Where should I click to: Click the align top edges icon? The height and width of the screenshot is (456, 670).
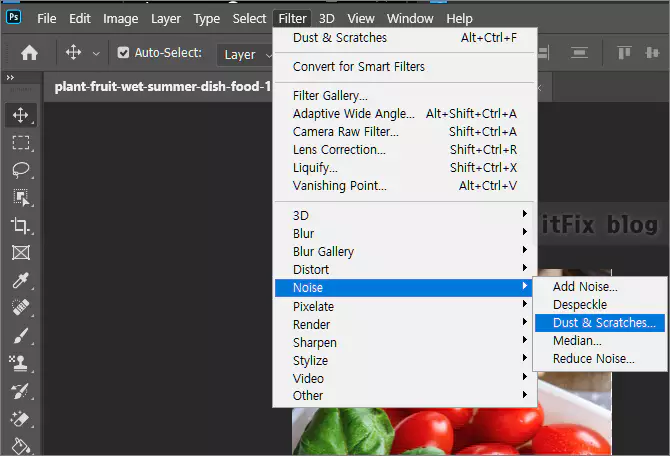[624, 53]
